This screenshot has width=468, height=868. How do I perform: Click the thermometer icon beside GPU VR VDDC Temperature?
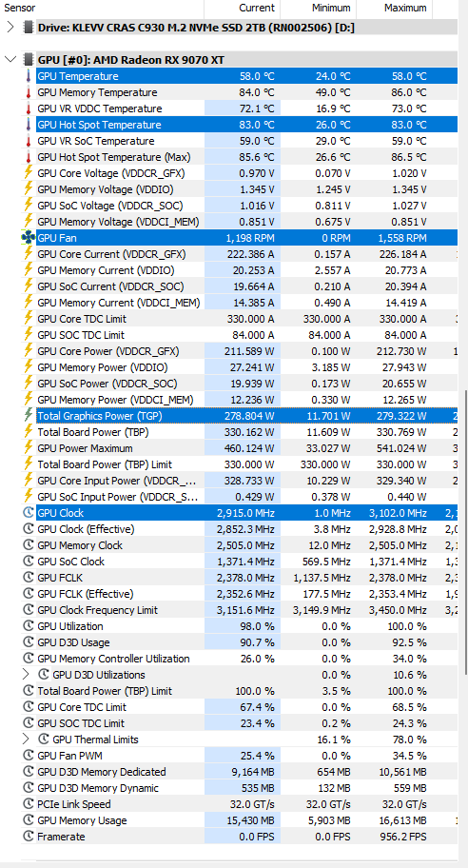point(29,108)
